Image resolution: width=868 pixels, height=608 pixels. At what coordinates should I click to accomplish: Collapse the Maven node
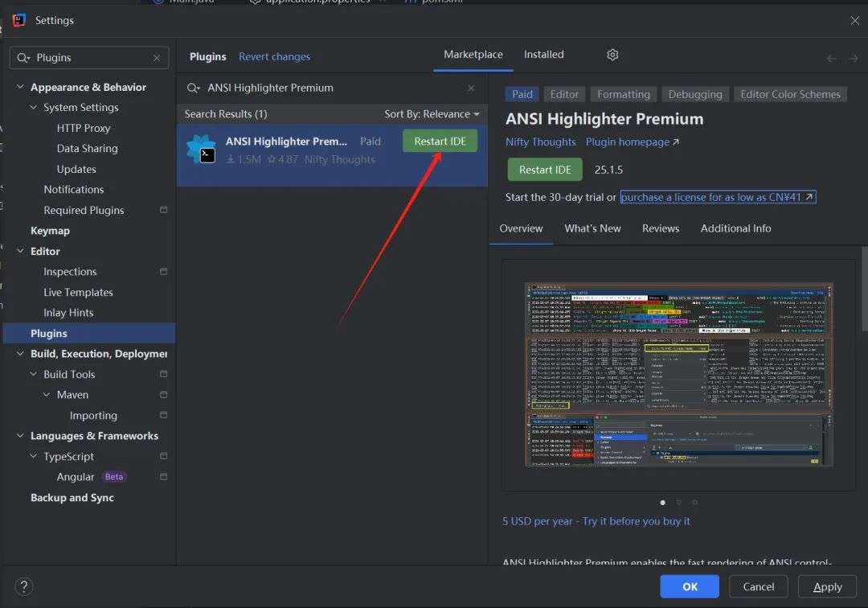pos(47,395)
